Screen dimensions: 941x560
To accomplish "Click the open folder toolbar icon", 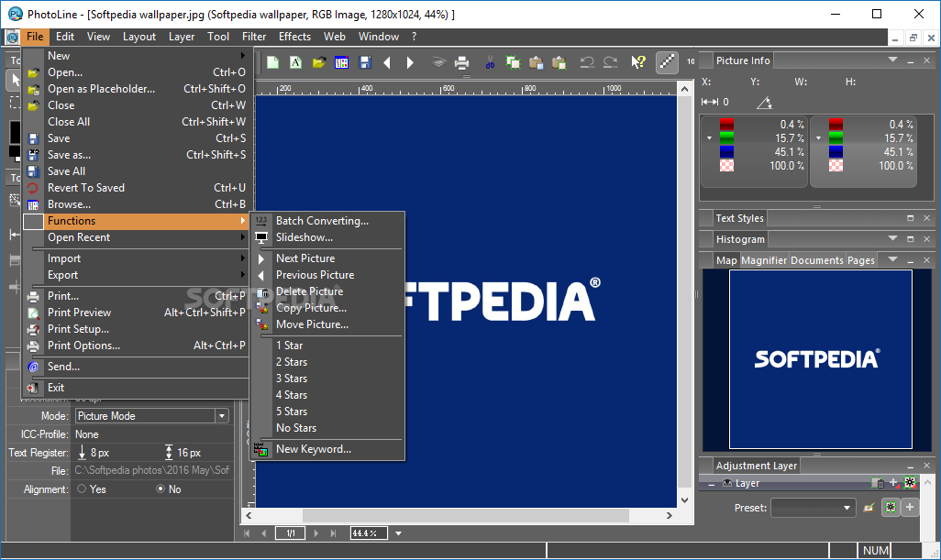I will click(x=318, y=62).
